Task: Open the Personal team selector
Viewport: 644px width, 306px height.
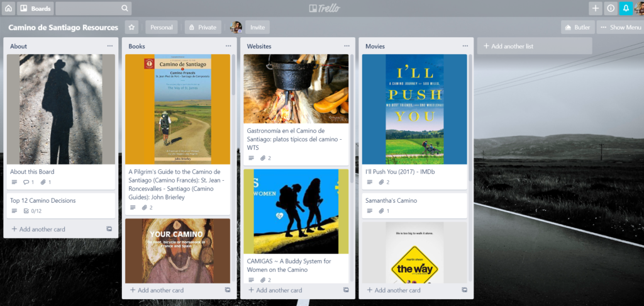Action: (162, 28)
